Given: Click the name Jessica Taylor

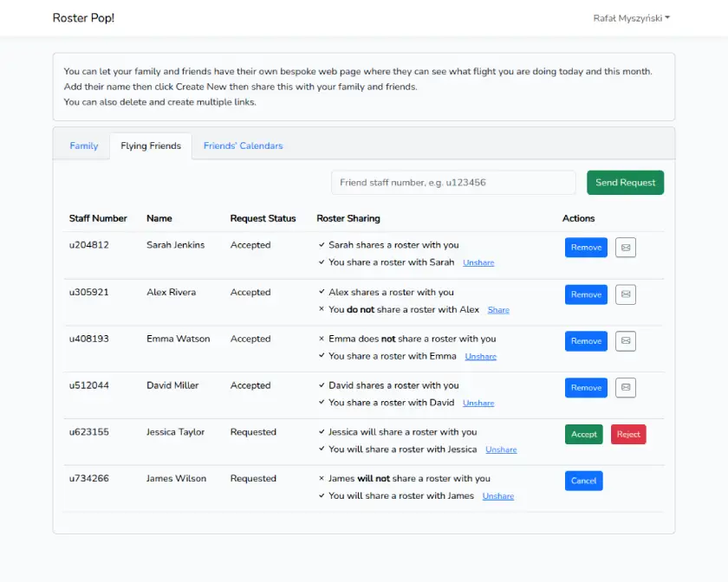Looking at the screenshot, I should click(175, 432).
